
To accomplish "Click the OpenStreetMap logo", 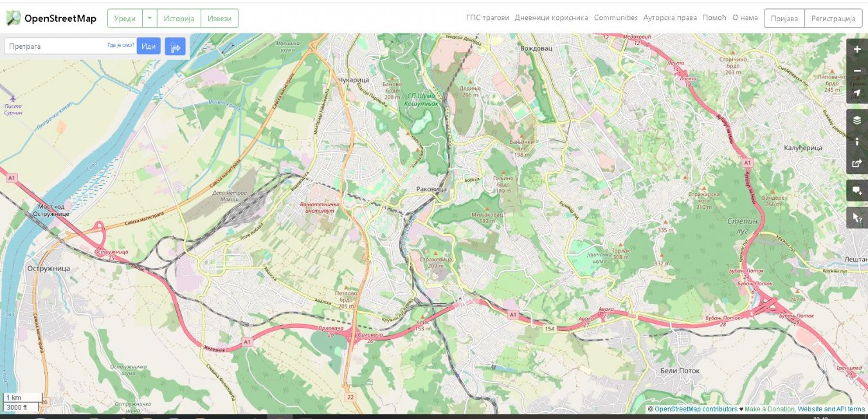I will [51, 19].
